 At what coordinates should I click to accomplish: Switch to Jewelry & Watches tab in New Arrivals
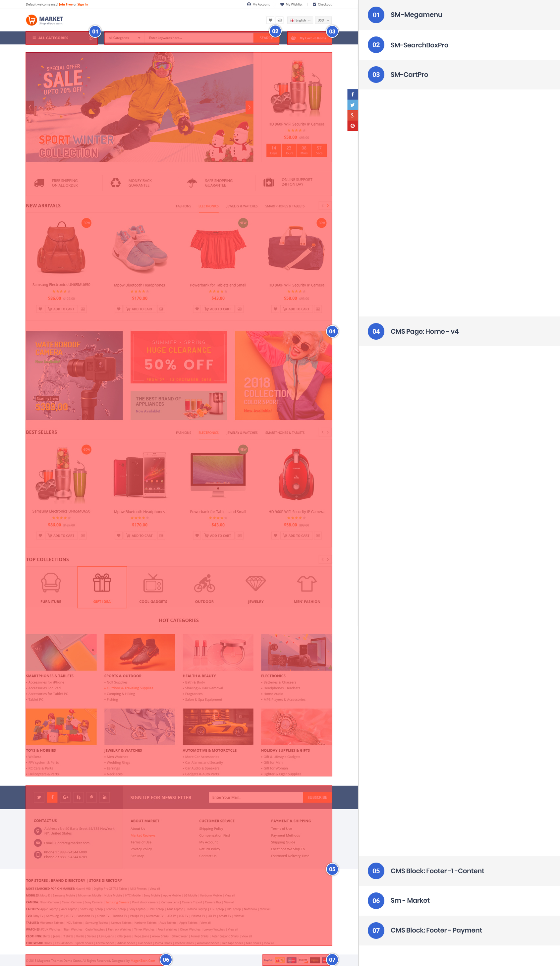pyautogui.click(x=242, y=206)
